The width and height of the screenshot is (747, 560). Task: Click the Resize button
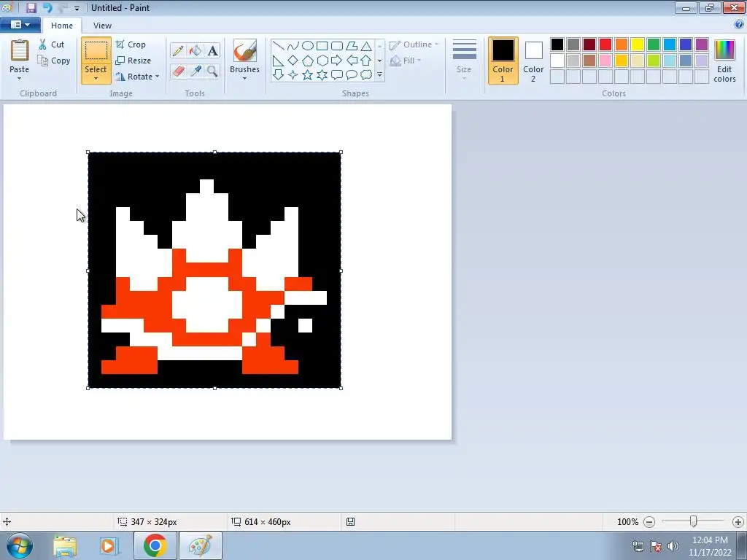click(133, 61)
